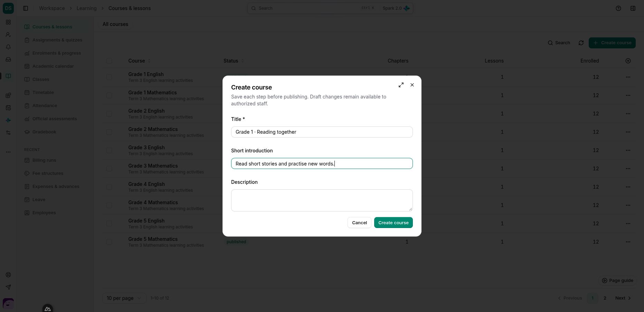
Task: Click the Learning breadcrumb link
Action: pos(86,8)
